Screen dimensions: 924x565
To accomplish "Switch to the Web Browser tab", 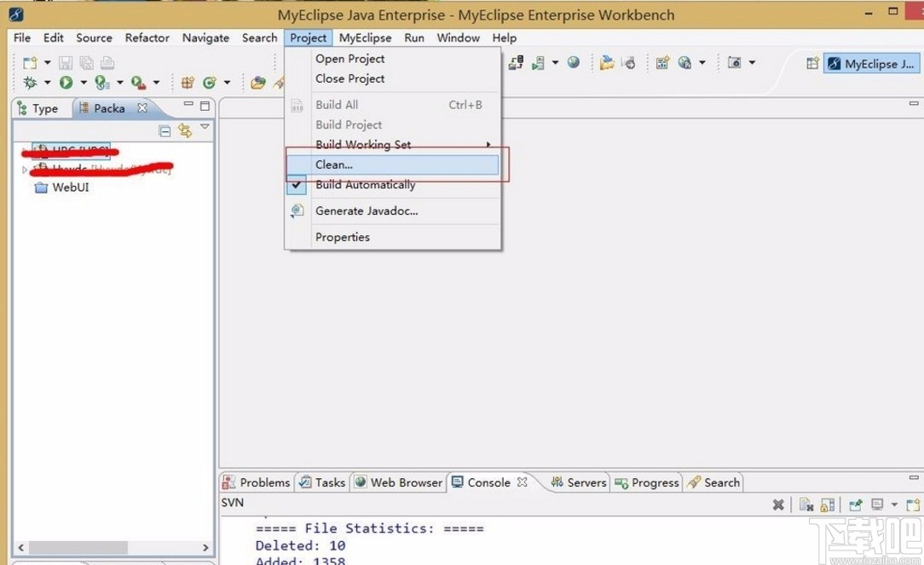I will pyautogui.click(x=399, y=482).
